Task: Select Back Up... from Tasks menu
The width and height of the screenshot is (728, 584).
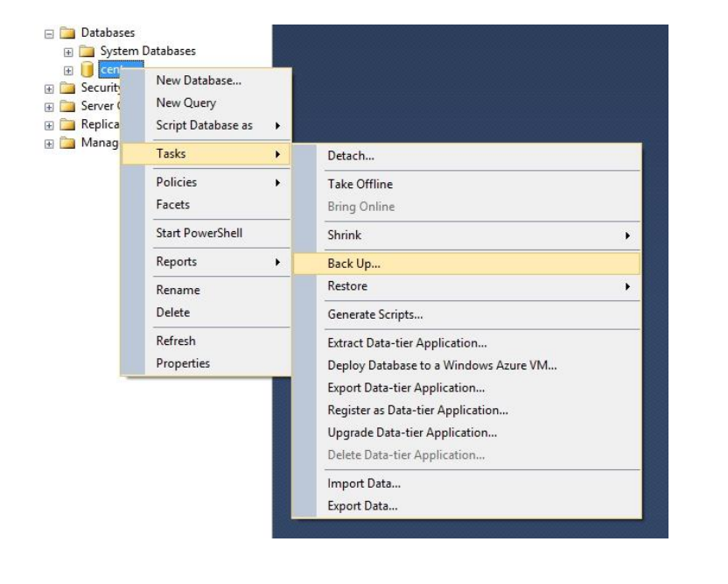Action: pyautogui.click(x=354, y=264)
